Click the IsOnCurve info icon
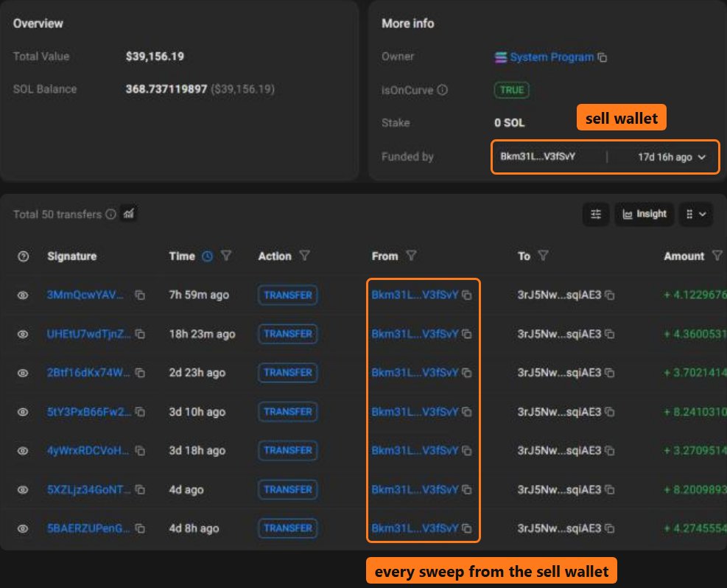This screenshot has width=727, height=588. coord(443,90)
